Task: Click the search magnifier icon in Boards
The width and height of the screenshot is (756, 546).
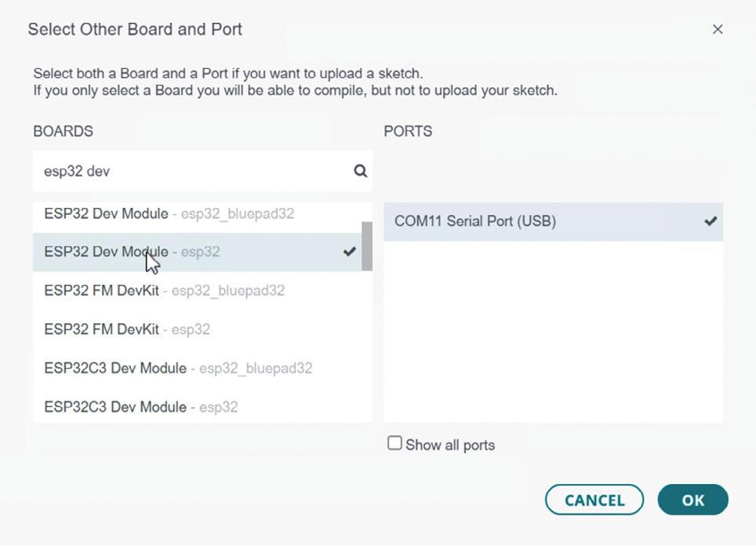Action: (360, 171)
